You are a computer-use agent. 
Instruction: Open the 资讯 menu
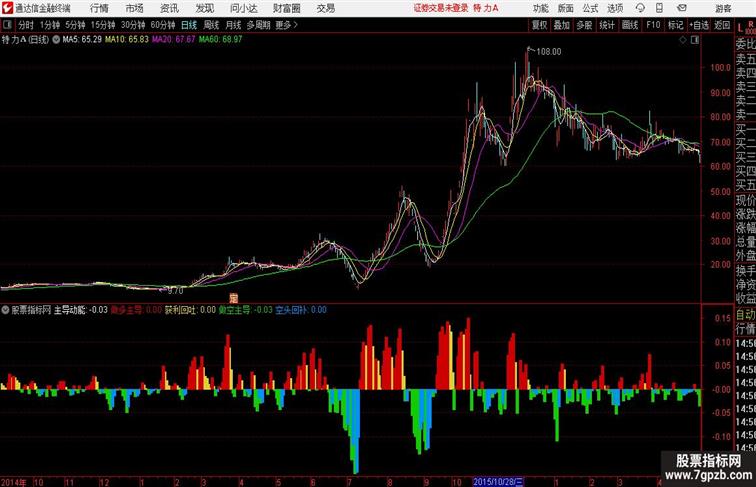[169, 8]
